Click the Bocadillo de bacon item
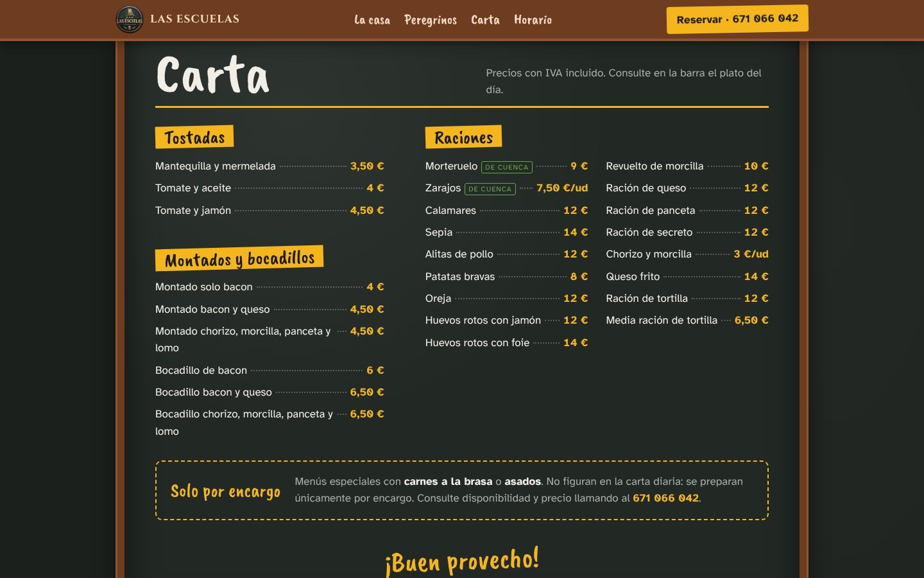The image size is (924, 578). point(269,371)
